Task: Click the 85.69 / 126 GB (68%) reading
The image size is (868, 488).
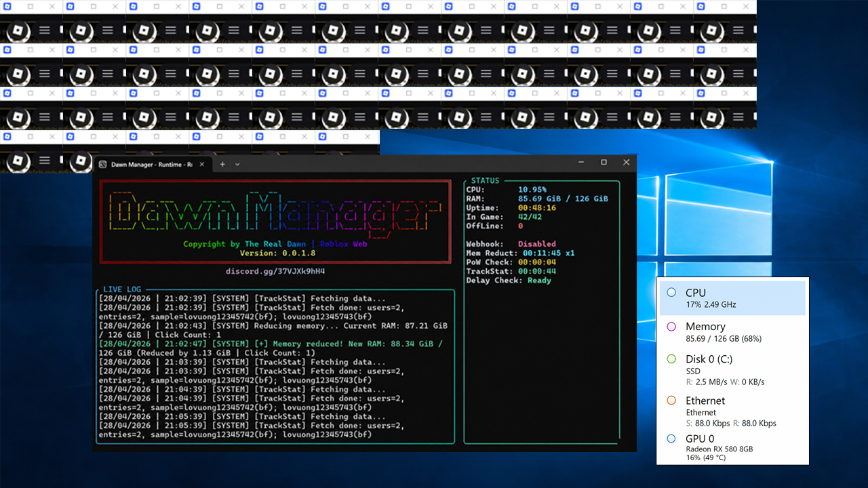Action: (x=724, y=338)
